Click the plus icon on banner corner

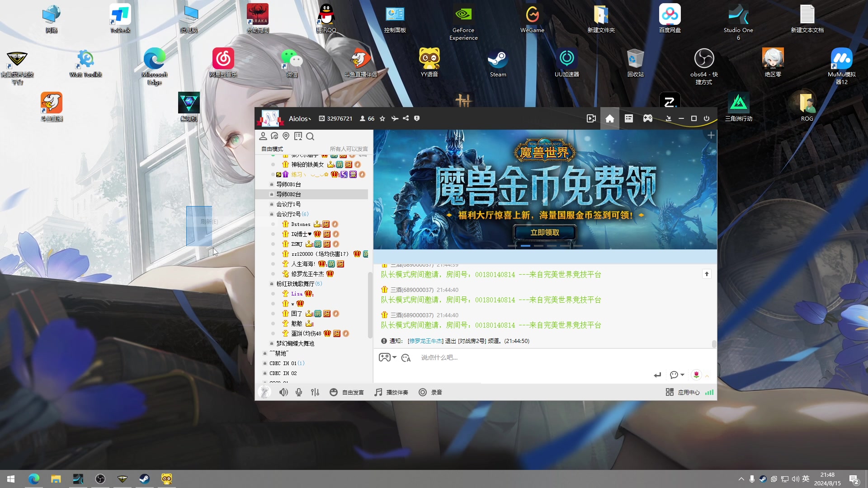click(711, 135)
